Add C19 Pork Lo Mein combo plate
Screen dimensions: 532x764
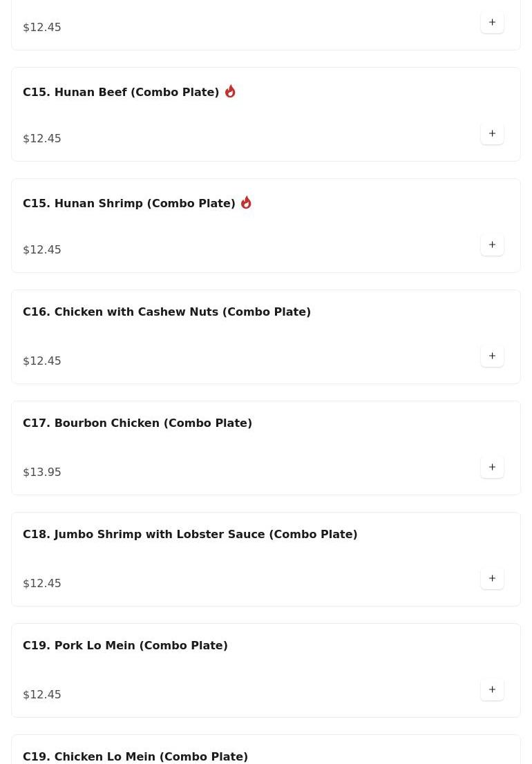coord(492,689)
